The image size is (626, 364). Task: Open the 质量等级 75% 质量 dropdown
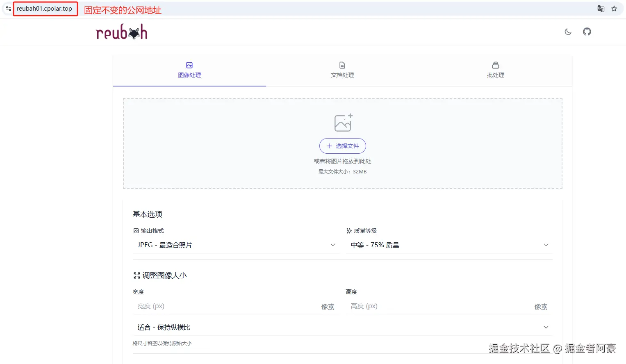tap(449, 245)
